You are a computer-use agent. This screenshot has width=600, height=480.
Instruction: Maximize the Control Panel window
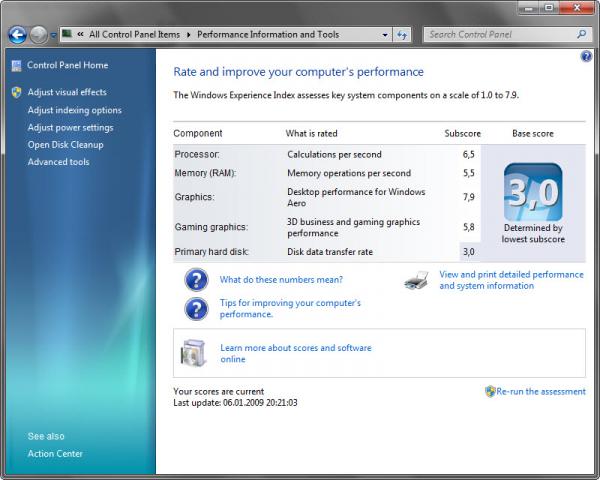549,8
